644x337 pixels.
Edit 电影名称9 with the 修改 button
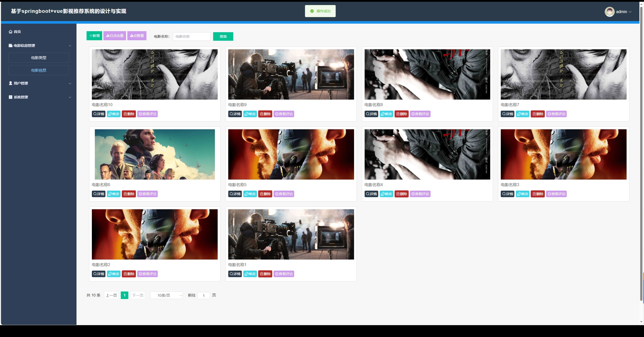(250, 114)
